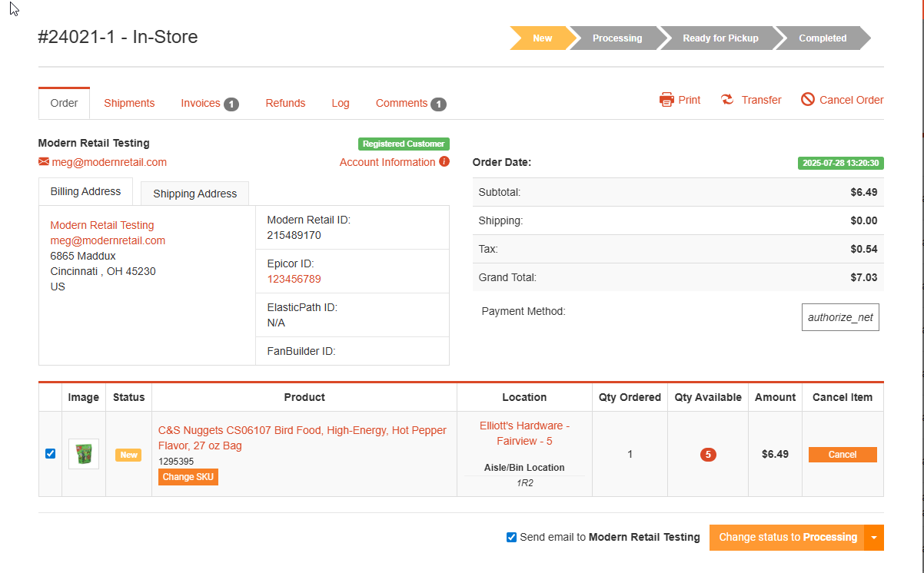This screenshot has width=924, height=573.
Task: Click the meg@modernretail.com header email link
Action: tap(109, 162)
